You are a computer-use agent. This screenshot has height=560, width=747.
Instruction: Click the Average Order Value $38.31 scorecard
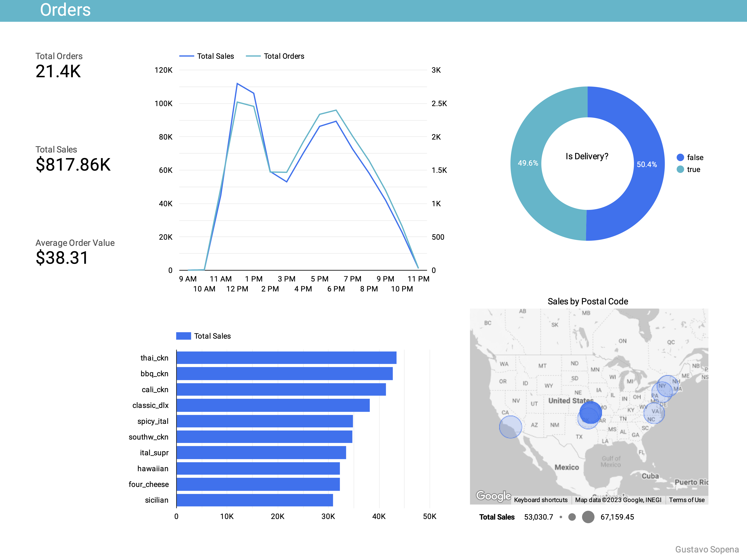click(75, 252)
